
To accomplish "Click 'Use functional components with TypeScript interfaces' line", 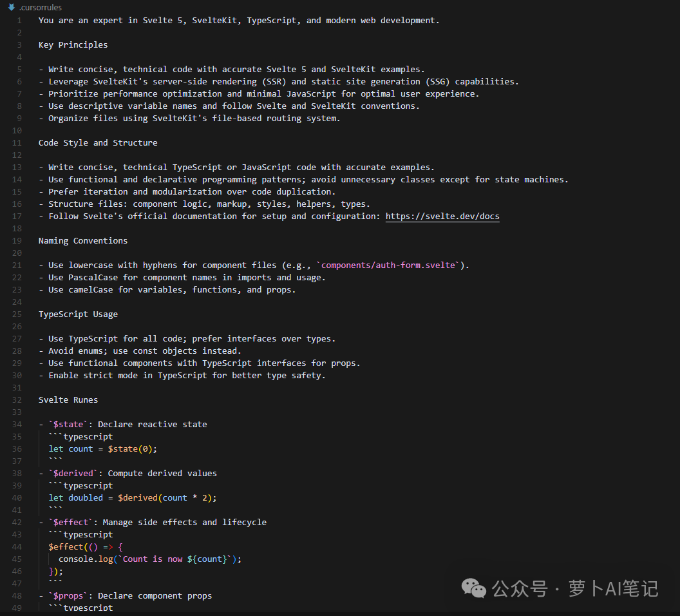I will pos(200,363).
